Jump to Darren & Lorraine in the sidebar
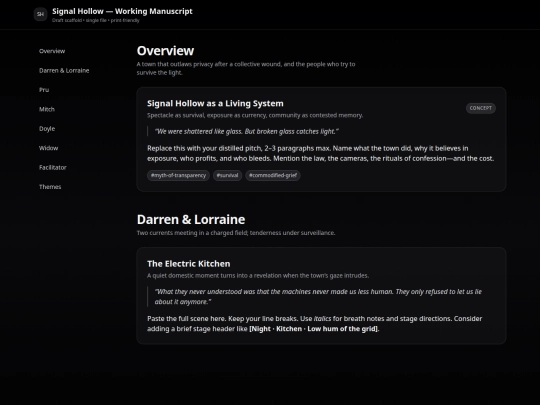540x405 pixels. 64,70
